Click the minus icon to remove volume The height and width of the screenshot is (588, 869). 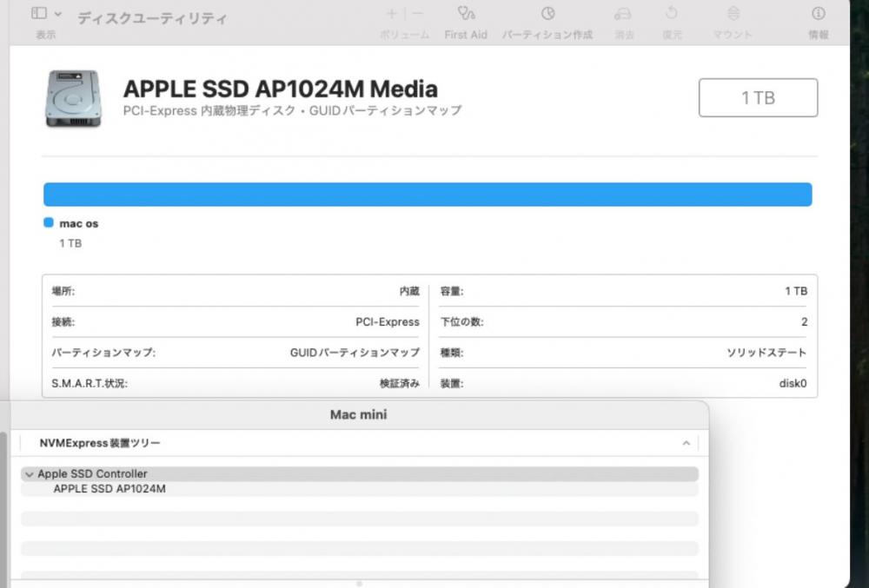(418, 14)
